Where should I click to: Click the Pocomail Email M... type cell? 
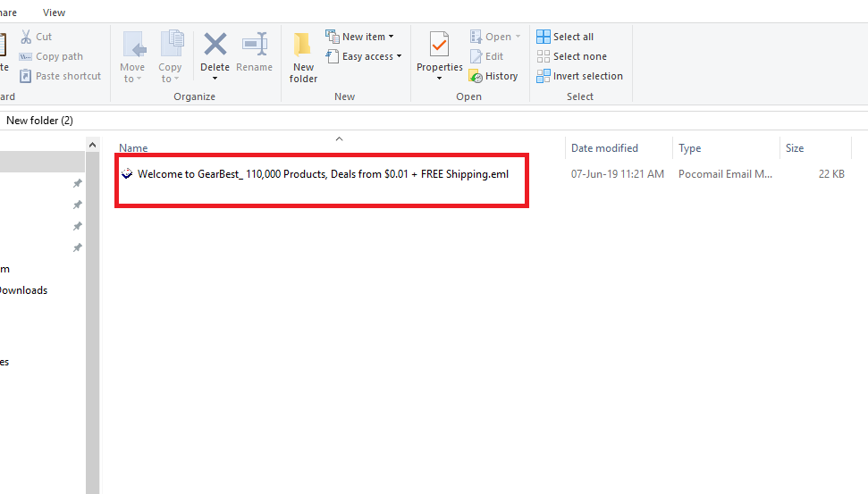point(725,174)
